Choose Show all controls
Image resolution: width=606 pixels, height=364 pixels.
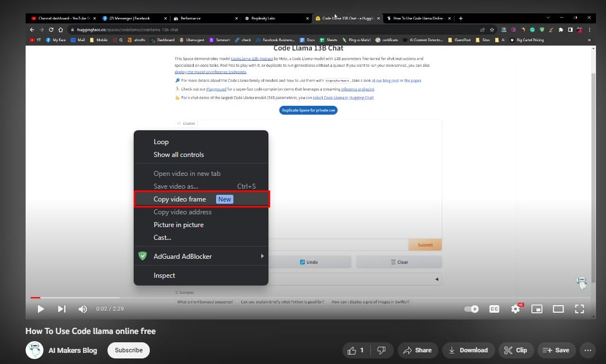pos(201,154)
